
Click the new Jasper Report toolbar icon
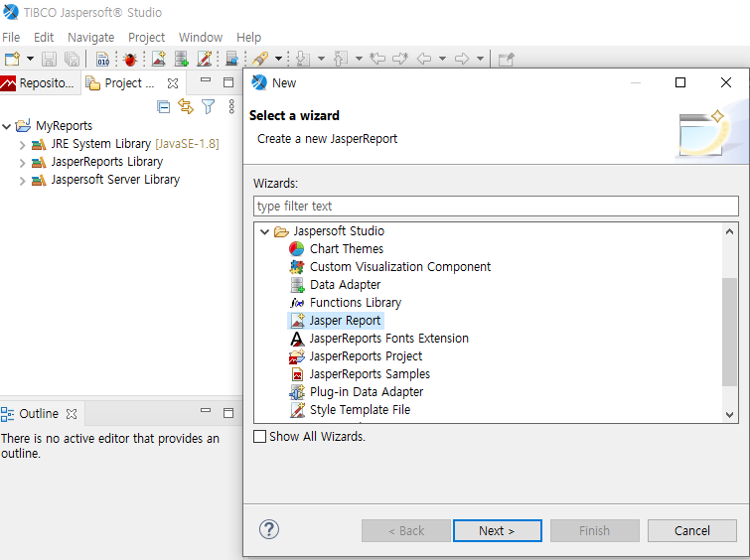click(158, 59)
